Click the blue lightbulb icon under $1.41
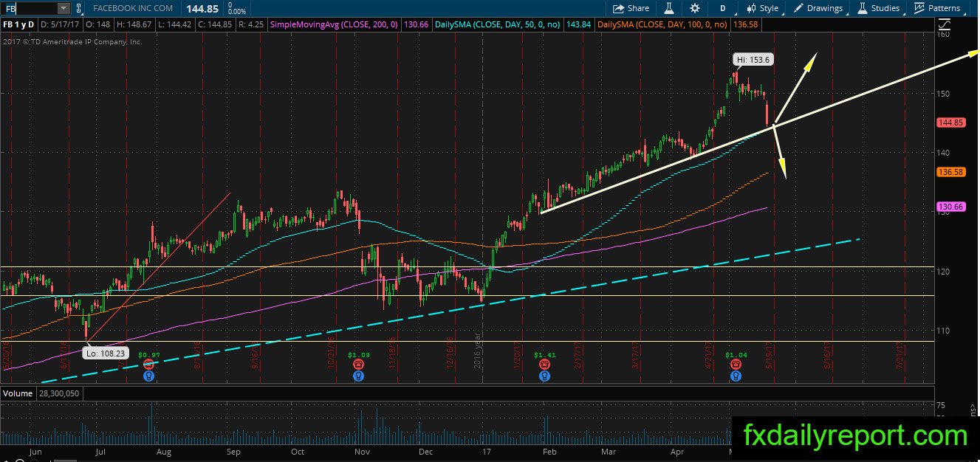The height and width of the screenshot is (462, 980). [544, 376]
